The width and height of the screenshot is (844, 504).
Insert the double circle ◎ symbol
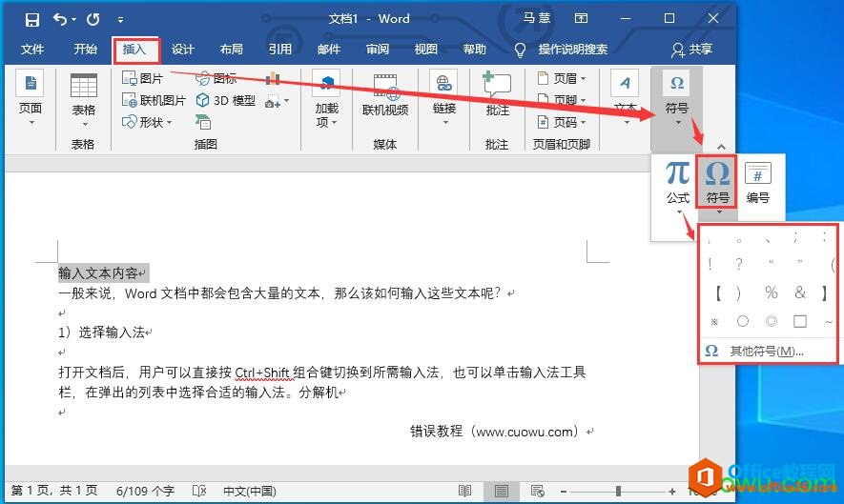click(772, 321)
